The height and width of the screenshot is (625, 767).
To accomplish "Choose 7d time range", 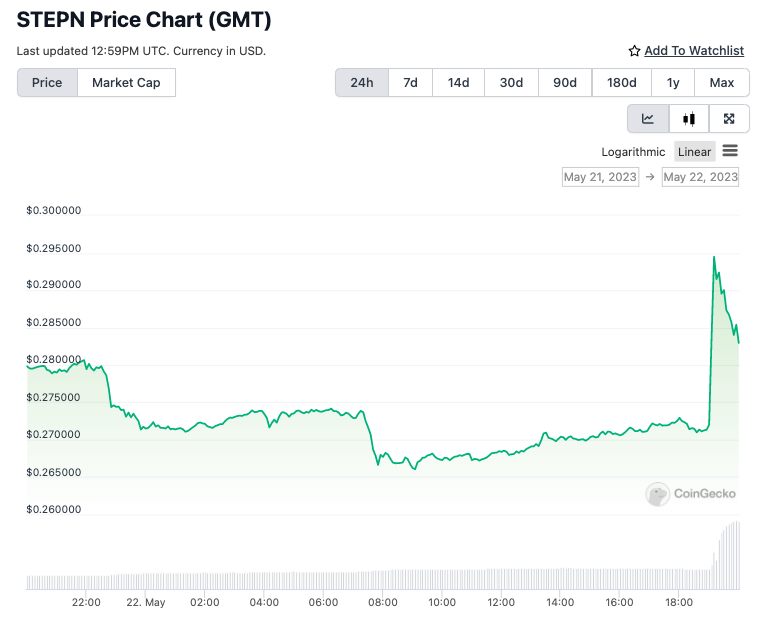I will tap(410, 83).
